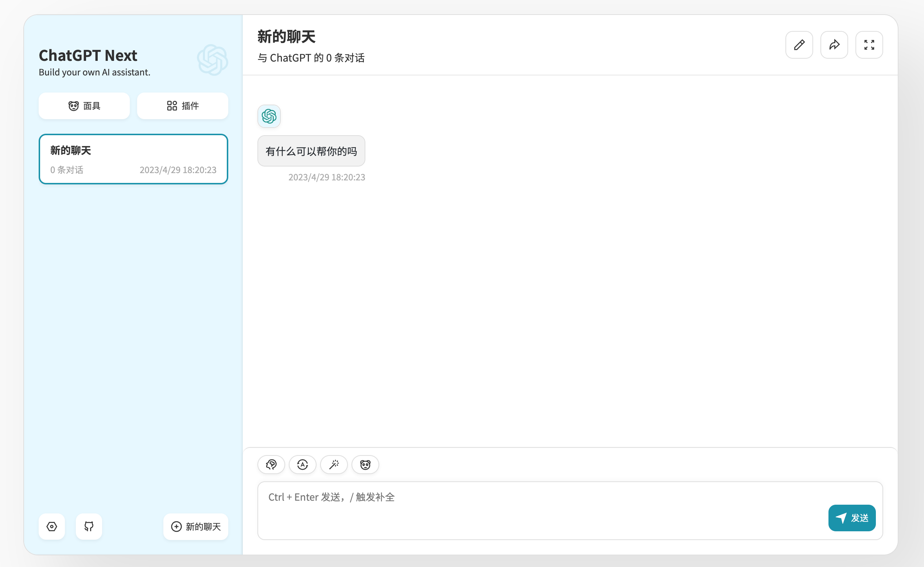Open prompt suggestions with magic wand icon

coord(334,465)
